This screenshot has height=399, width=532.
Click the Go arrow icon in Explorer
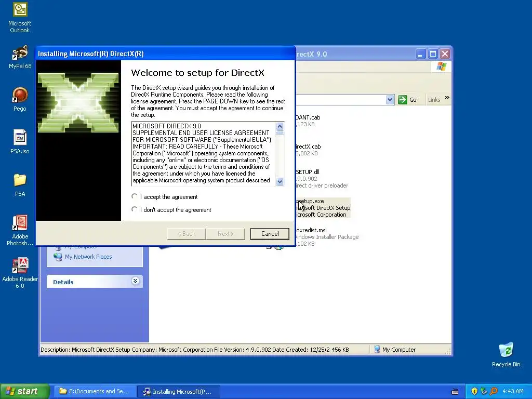tap(403, 100)
